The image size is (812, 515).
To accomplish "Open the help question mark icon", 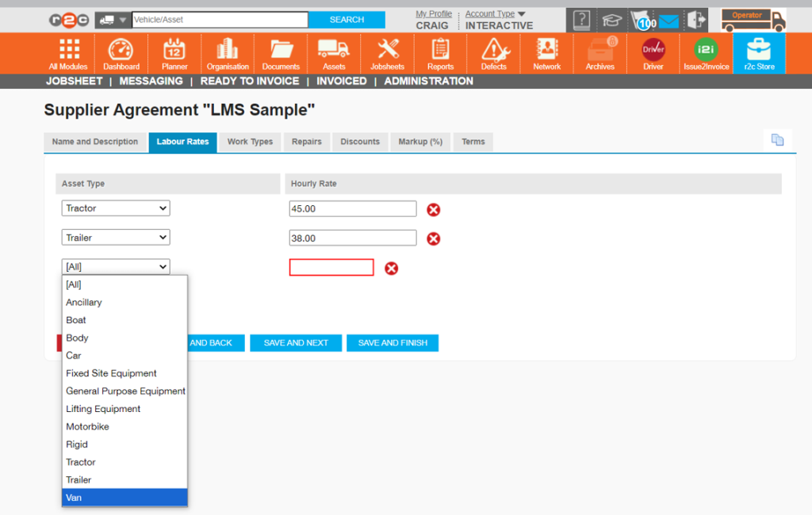I will point(581,21).
